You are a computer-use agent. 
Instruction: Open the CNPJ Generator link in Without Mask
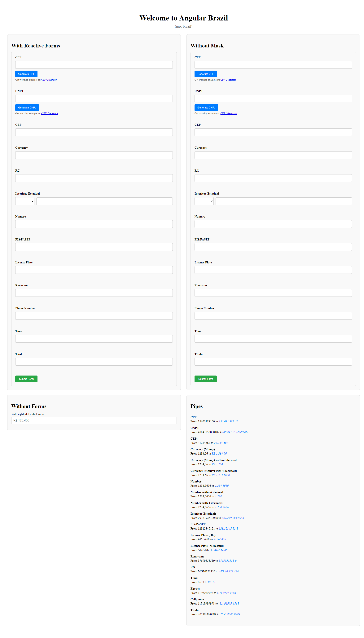tap(229, 113)
